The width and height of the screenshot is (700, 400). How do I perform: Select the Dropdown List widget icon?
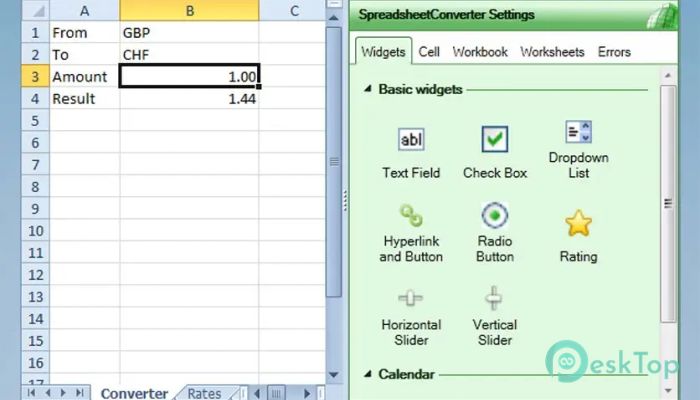579,132
